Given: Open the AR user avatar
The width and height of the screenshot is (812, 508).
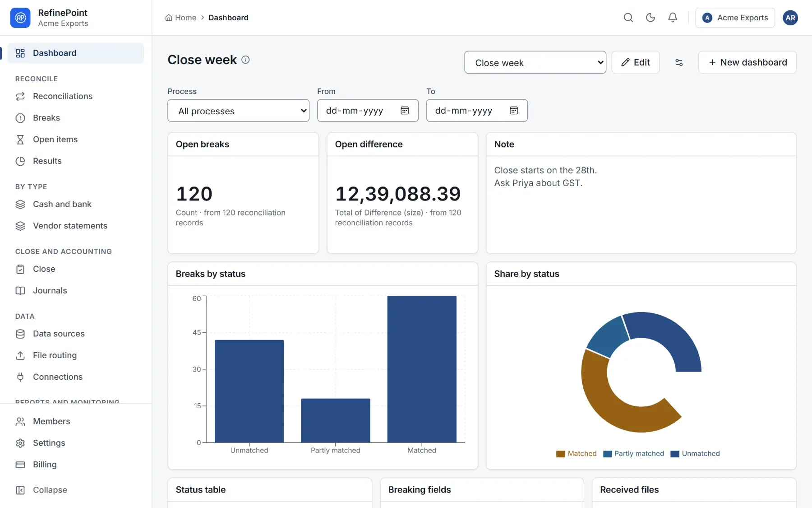Looking at the screenshot, I should pos(790,18).
